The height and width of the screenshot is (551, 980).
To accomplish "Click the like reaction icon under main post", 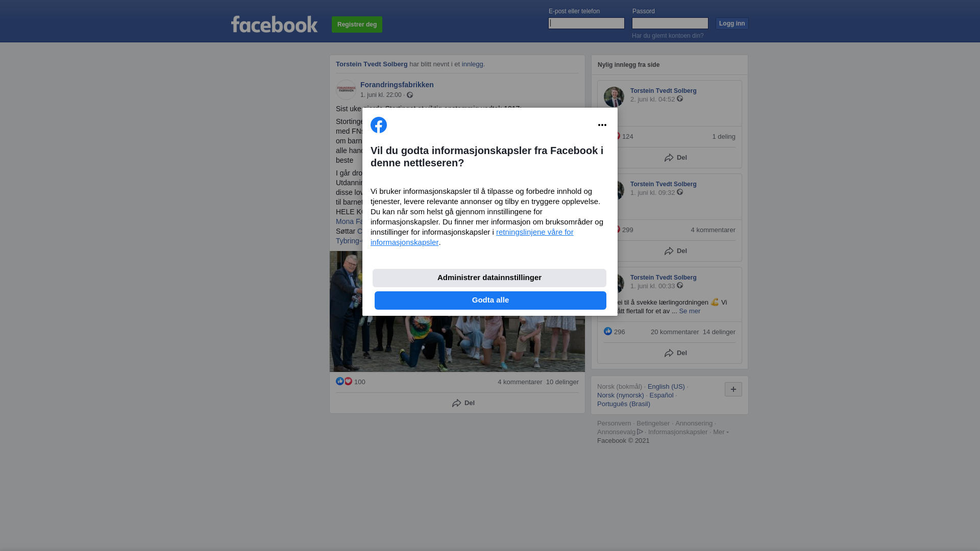I will tap(340, 381).
